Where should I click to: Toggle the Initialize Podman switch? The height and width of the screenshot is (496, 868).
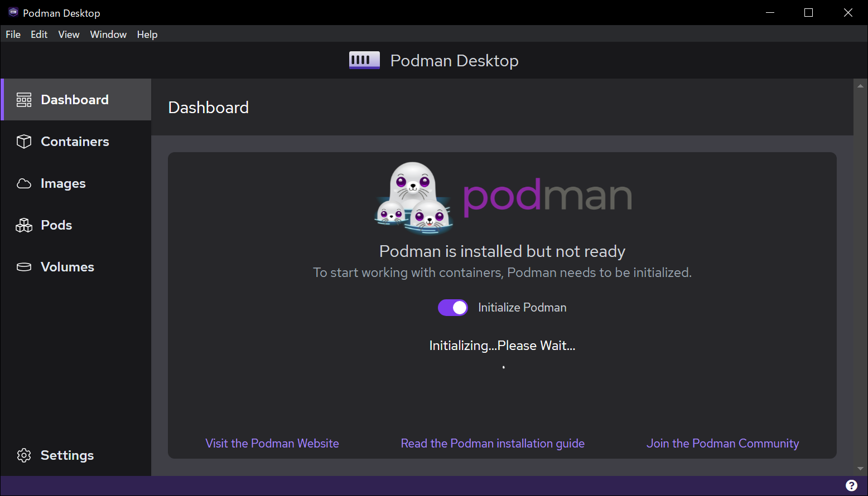(452, 308)
